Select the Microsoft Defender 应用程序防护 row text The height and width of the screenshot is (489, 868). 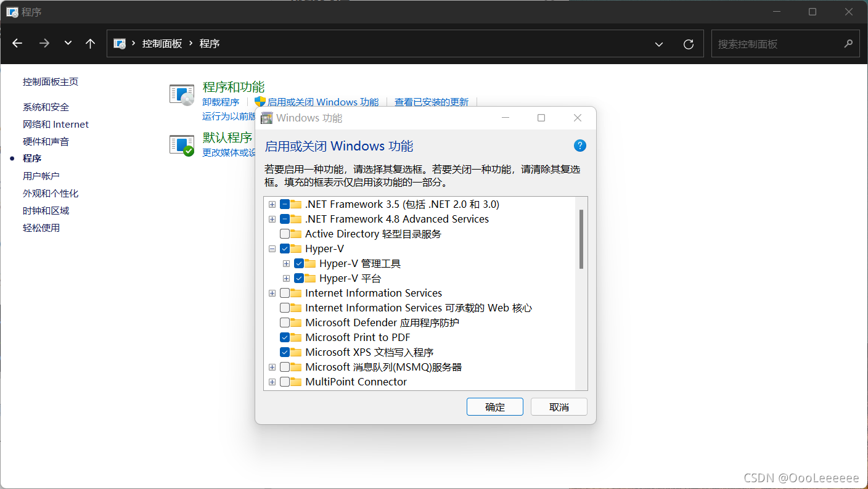(382, 323)
